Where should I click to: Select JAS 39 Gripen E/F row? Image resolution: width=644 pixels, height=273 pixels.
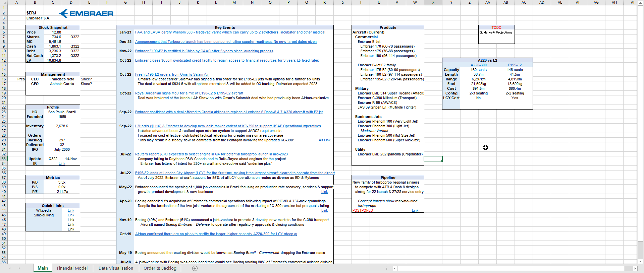click(387, 108)
